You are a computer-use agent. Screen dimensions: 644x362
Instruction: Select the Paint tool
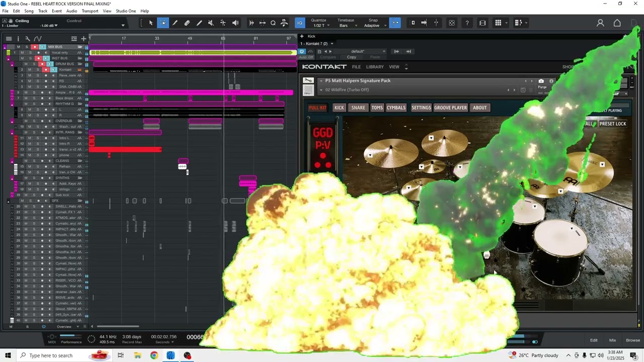coord(199,23)
